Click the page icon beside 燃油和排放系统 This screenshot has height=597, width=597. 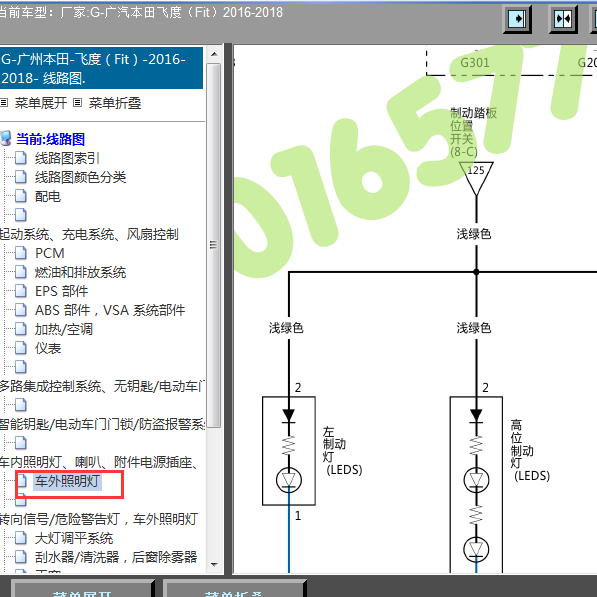[21, 272]
